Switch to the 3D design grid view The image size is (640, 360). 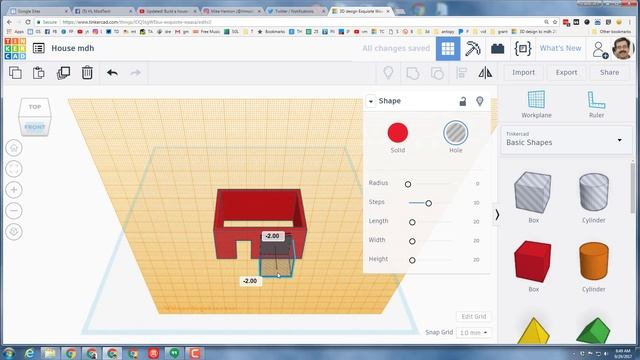click(448, 49)
